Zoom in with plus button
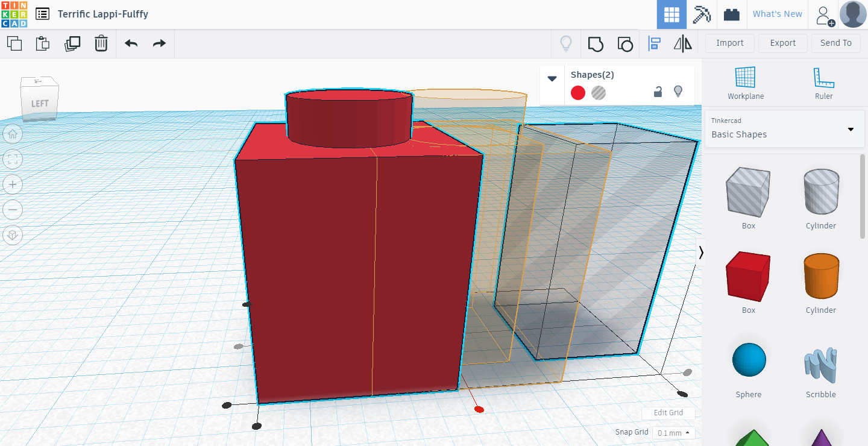The width and height of the screenshot is (868, 446). [x=13, y=184]
